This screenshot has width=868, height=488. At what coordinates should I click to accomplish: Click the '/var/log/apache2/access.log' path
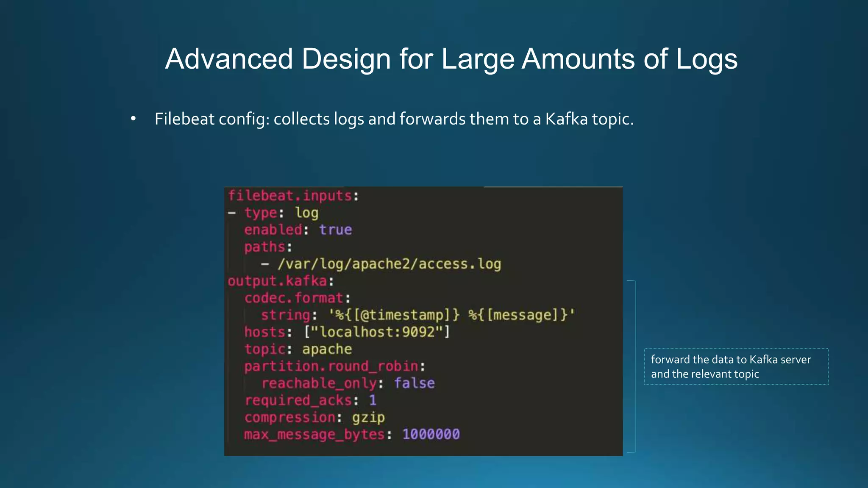(x=389, y=264)
